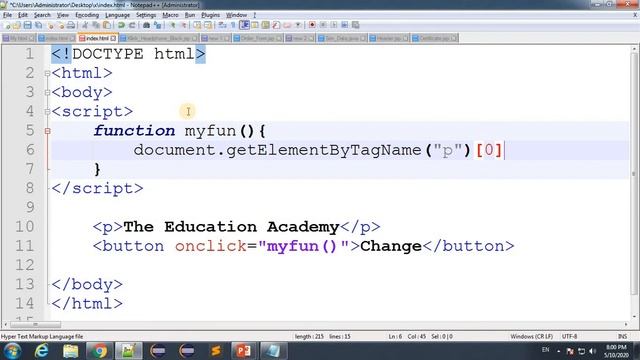The width and height of the screenshot is (640, 360).
Task: Open the Settings menu
Action: tap(146, 15)
